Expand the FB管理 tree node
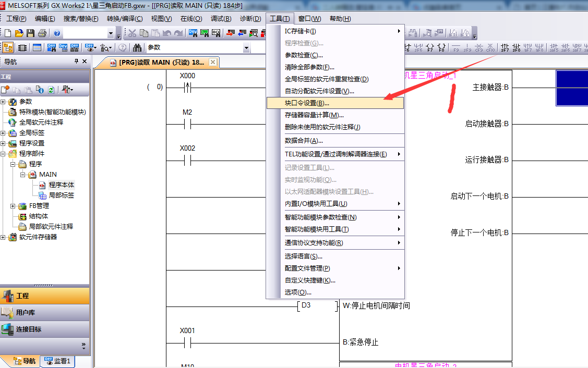 click(13, 206)
